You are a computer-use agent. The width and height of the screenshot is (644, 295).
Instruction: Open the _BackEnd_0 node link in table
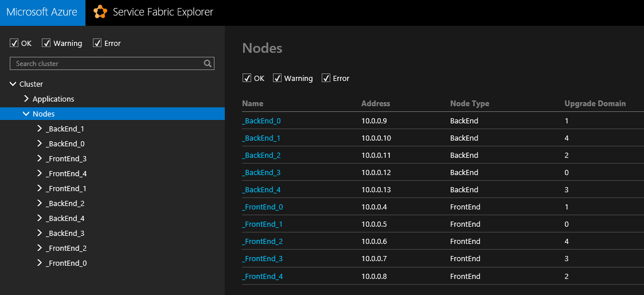click(x=261, y=121)
